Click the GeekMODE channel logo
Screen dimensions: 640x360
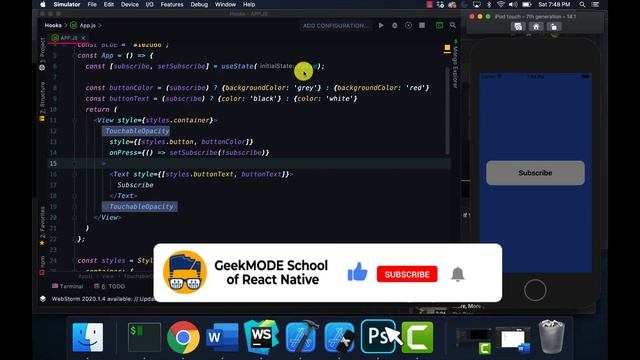[185, 272]
